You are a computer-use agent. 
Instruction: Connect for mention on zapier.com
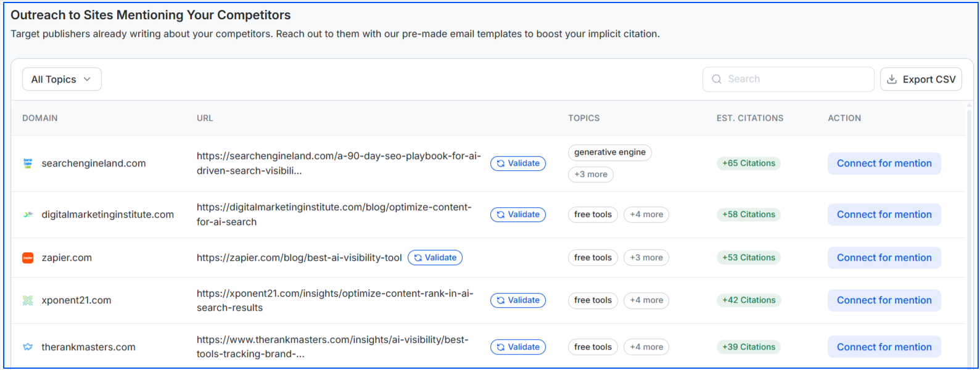884,258
